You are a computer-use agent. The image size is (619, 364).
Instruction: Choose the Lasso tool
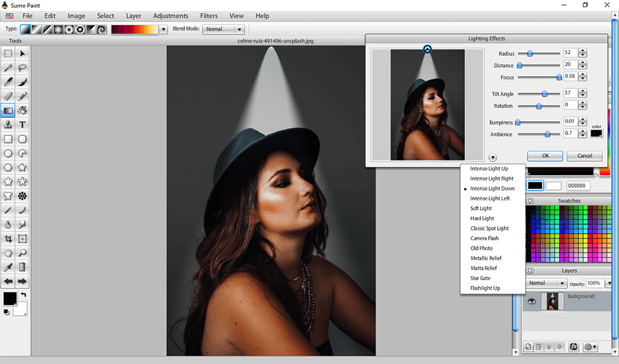click(23, 68)
